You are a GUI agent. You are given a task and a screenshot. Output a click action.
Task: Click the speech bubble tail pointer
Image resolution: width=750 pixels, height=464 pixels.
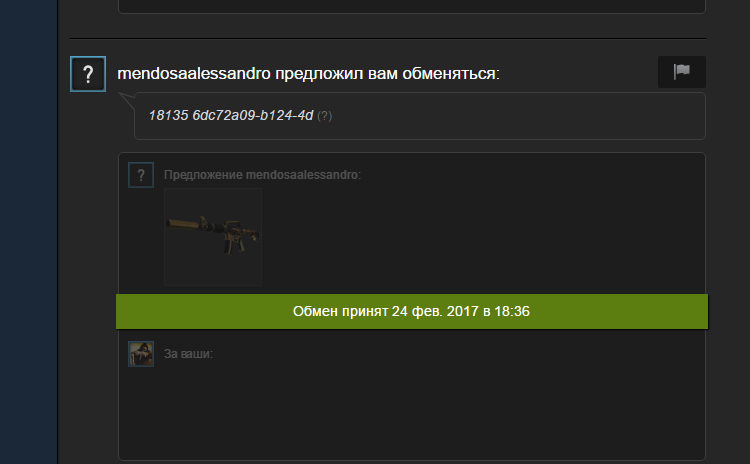tap(127, 100)
